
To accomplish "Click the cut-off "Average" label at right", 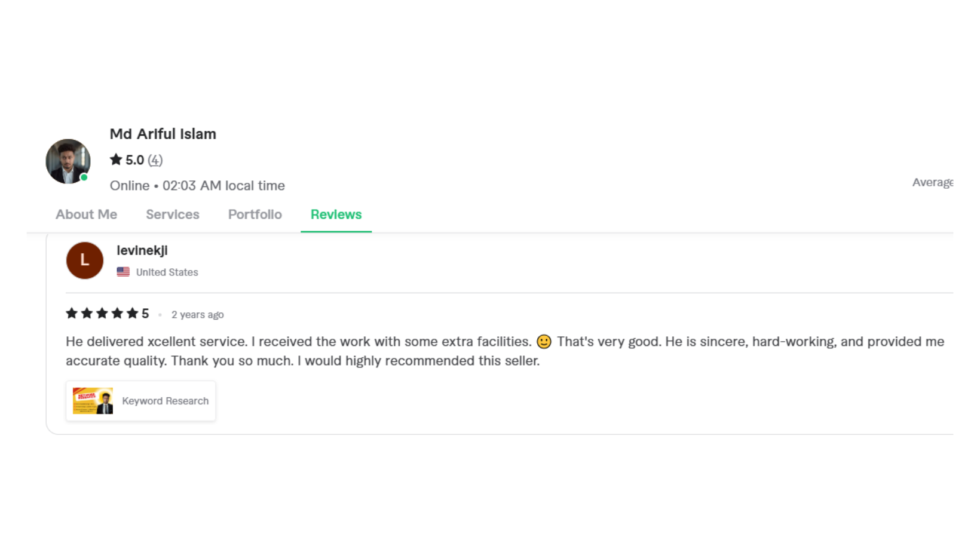I will (x=932, y=182).
